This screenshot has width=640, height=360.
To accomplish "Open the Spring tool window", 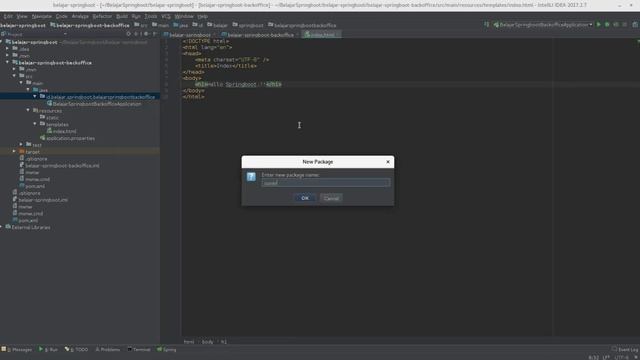I will coord(167,349).
